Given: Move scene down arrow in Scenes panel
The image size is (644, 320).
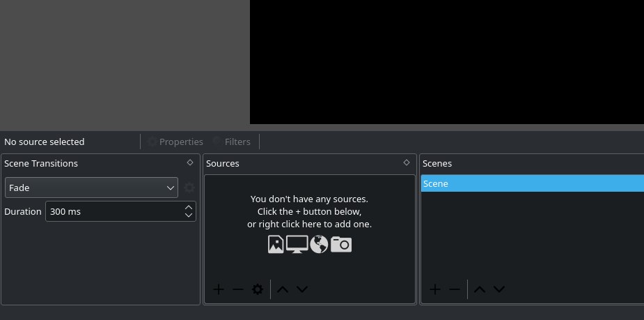Looking at the screenshot, I should coord(499,289).
